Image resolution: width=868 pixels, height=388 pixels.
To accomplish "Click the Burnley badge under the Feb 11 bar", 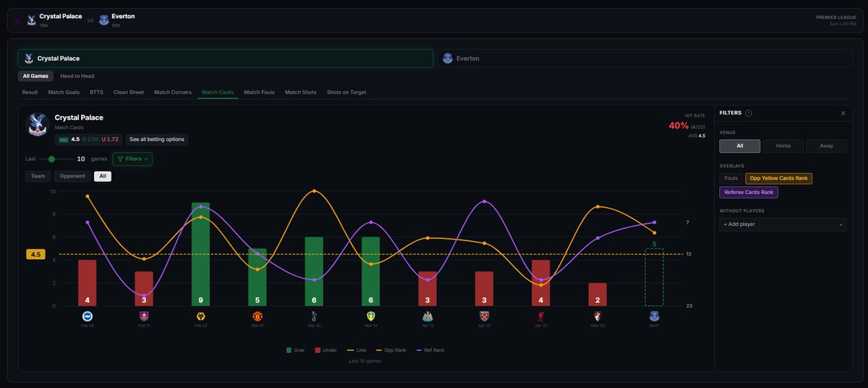I will 144,316.
